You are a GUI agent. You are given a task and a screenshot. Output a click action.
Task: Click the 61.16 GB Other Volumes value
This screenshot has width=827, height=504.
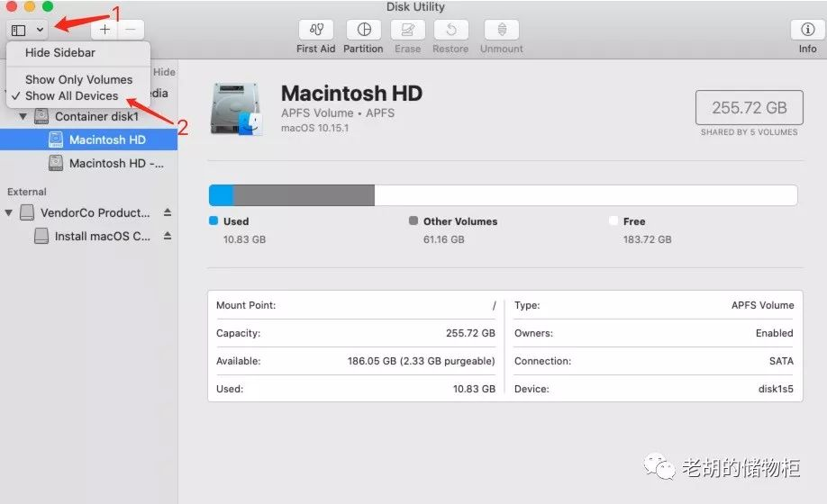tap(443, 239)
